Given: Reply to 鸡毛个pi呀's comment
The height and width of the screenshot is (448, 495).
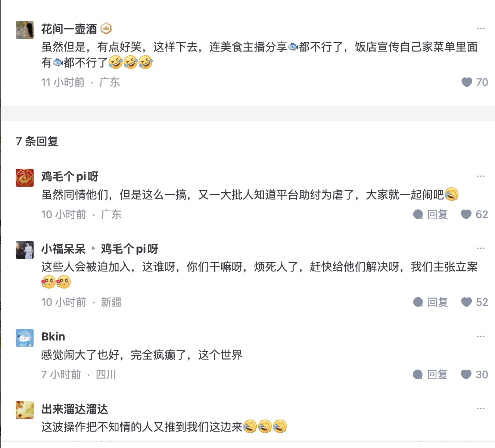Looking at the screenshot, I should click(431, 214).
